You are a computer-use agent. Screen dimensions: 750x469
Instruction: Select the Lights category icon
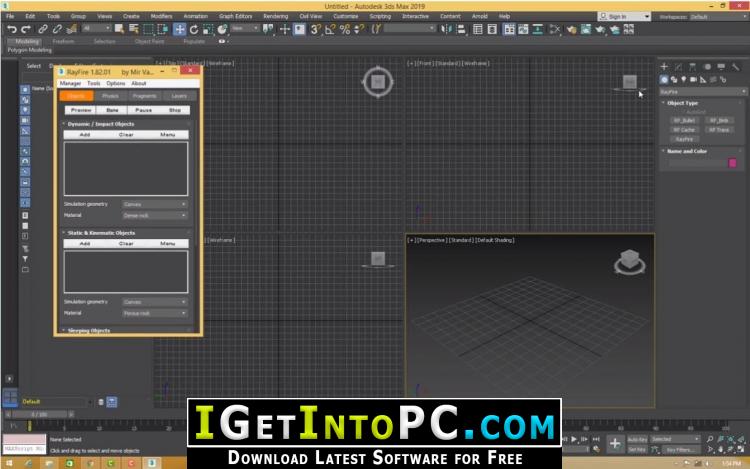click(684, 79)
